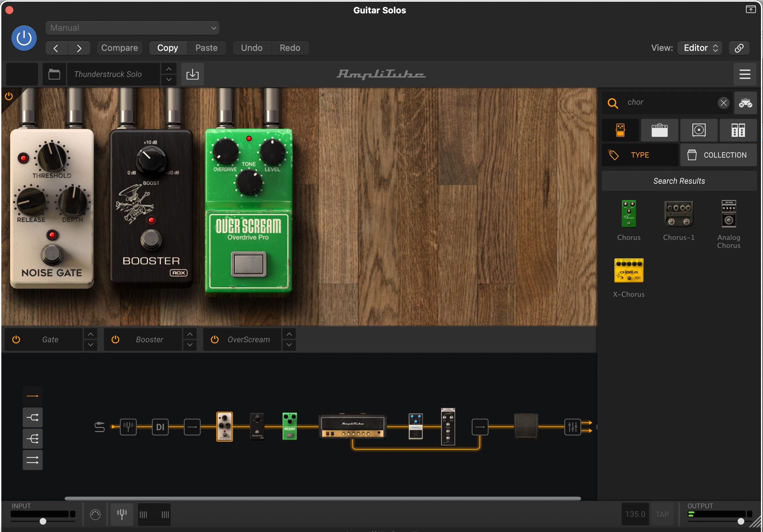The width and height of the screenshot is (763, 532).
Task: Toggle Gate slot power button
Action: 16,340
